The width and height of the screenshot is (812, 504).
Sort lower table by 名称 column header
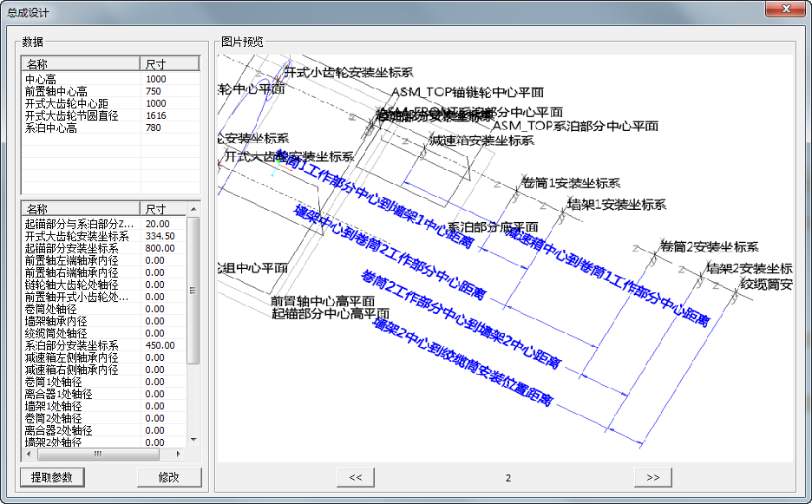tap(81, 209)
